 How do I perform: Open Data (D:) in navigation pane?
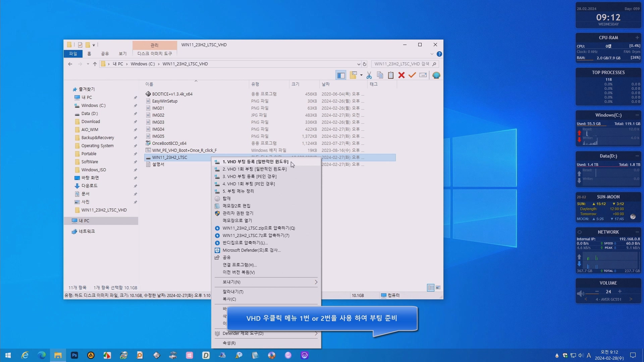coord(90,114)
